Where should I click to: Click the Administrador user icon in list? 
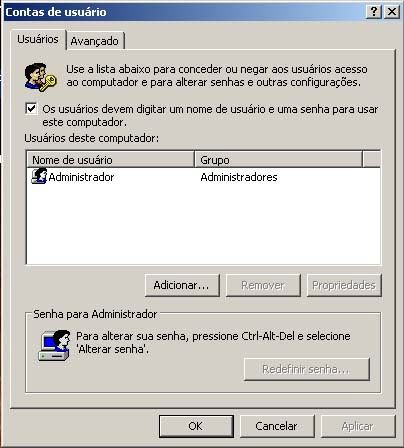click(39, 176)
